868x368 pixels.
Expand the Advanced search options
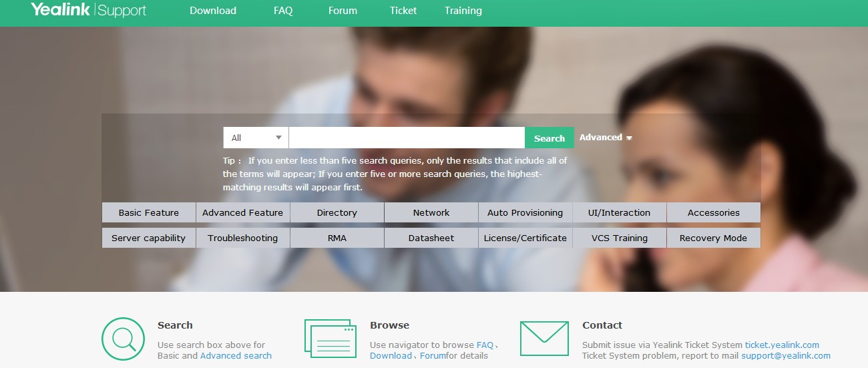click(x=606, y=138)
